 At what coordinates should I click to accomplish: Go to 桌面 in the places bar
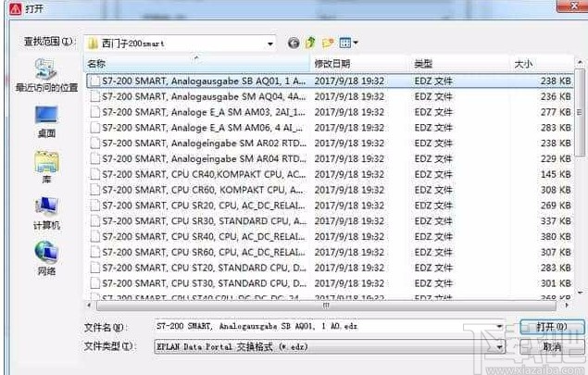46,122
